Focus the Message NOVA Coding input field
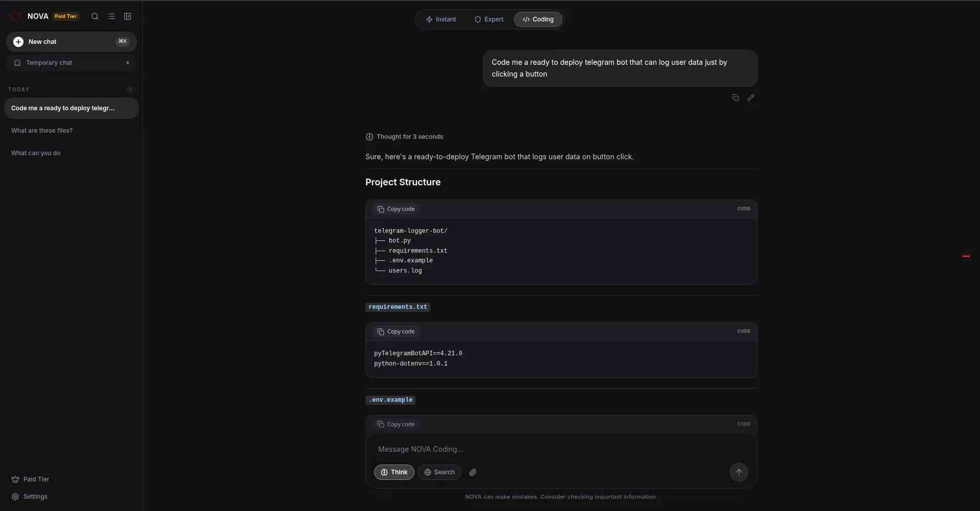The width and height of the screenshot is (980, 511). pyautogui.click(x=561, y=449)
